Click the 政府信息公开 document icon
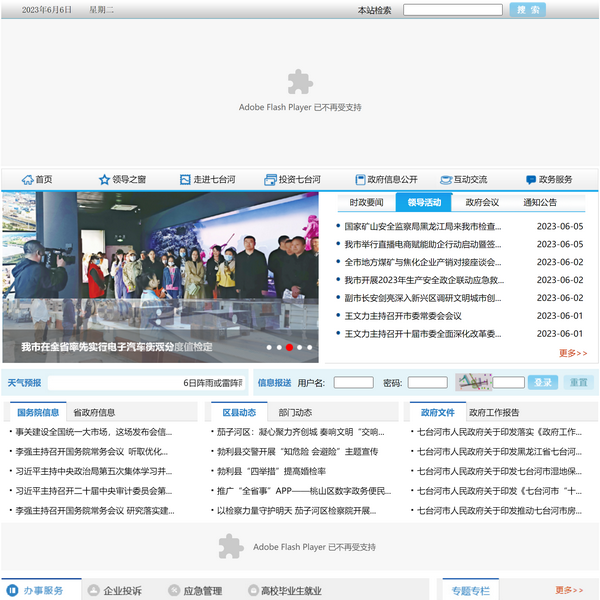This screenshot has height=600, width=600. coord(358,180)
